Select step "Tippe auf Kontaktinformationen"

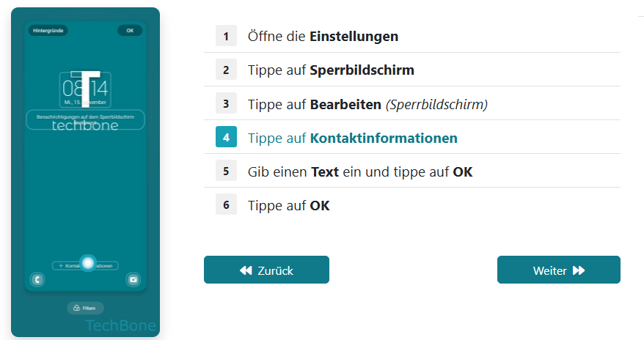tap(352, 138)
